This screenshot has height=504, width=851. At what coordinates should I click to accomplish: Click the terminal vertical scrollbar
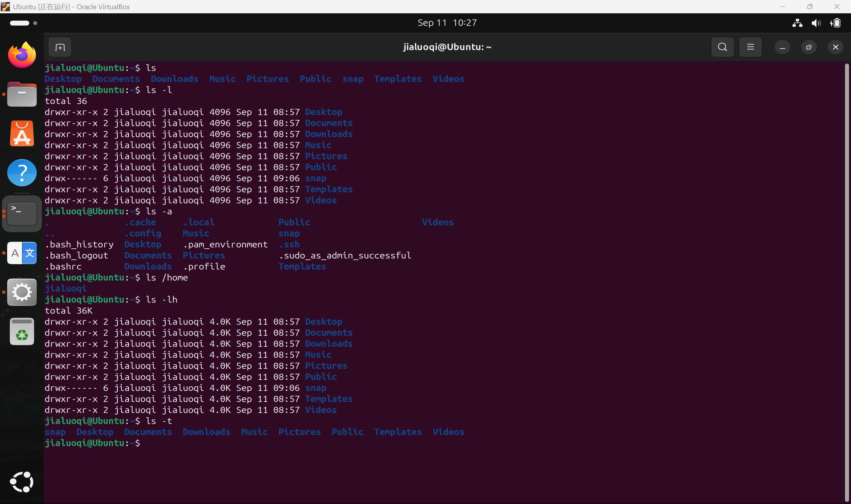tap(846, 282)
